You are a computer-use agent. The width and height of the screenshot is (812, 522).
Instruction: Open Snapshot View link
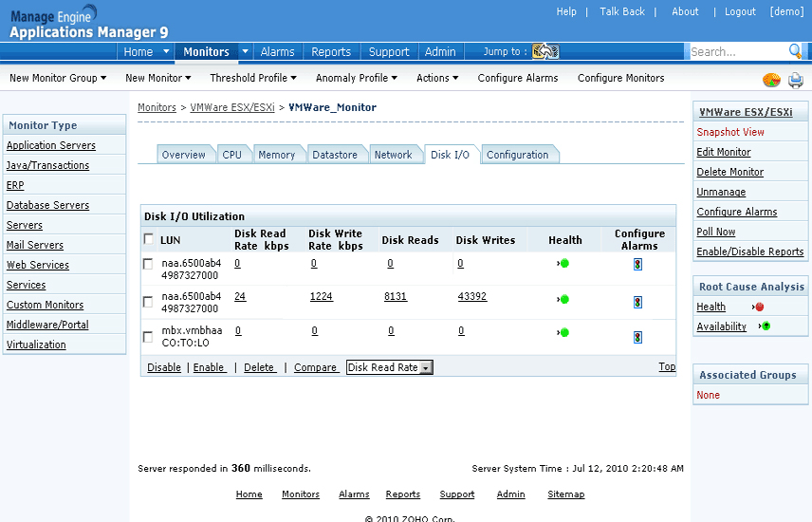click(730, 132)
